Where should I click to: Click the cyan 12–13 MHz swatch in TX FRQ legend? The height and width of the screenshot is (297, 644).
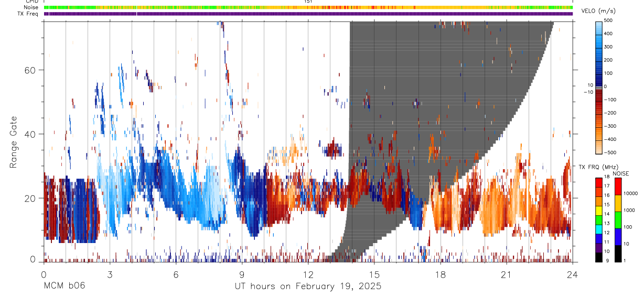(598, 229)
